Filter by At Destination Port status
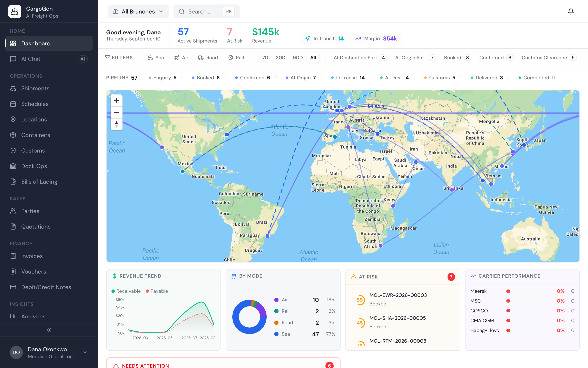This screenshot has width=588, height=368. pos(360,58)
